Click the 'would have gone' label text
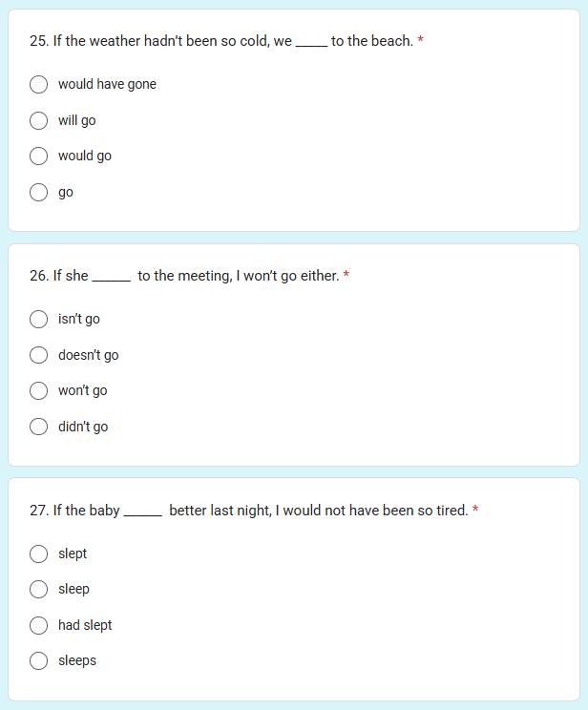The height and width of the screenshot is (710, 588). pos(107,84)
